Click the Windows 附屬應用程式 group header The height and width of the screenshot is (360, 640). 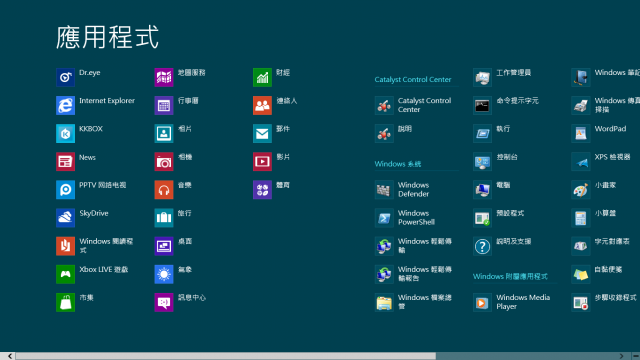[x=510, y=277]
